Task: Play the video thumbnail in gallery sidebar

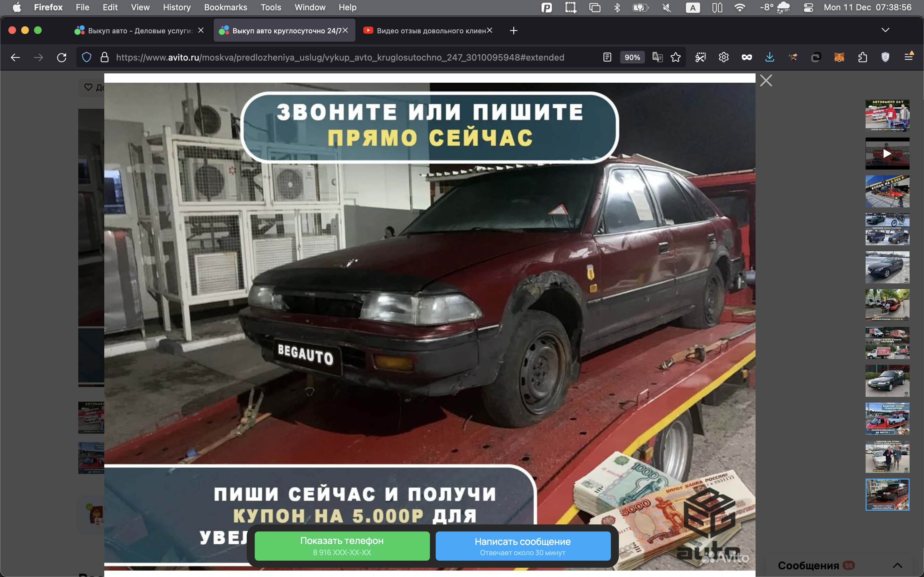Action: point(887,154)
